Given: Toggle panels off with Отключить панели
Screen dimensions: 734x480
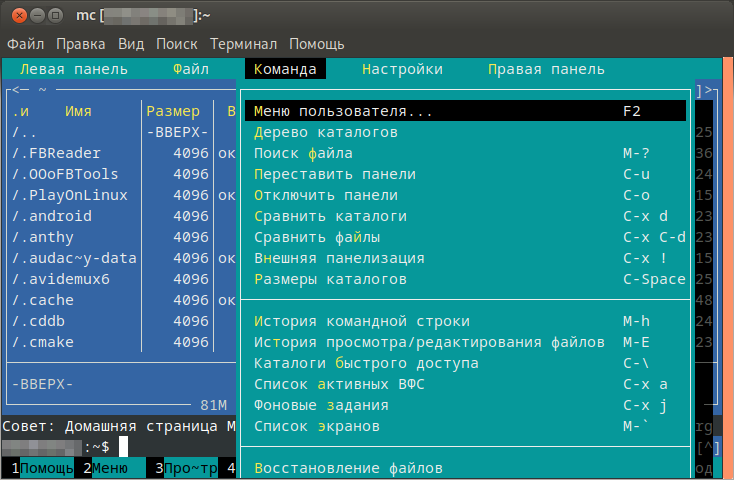Looking at the screenshot, I should [x=326, y=195].
